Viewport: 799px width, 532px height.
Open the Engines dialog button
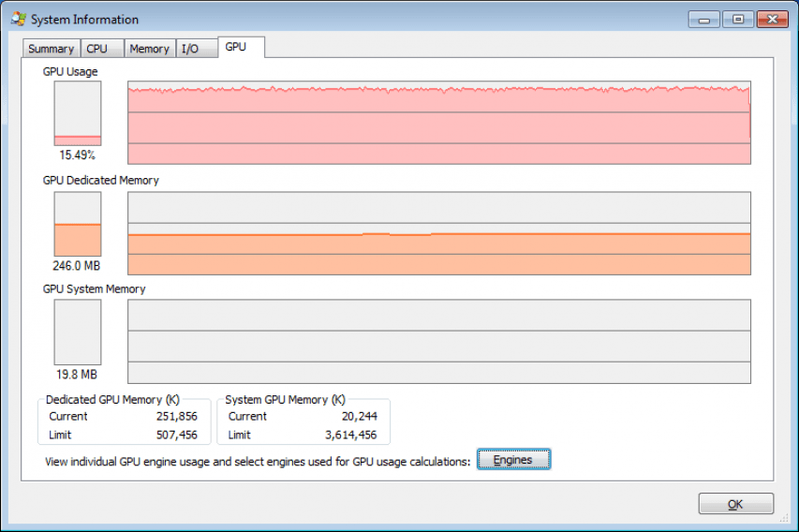pyautogui.click(x=513, y=460)
